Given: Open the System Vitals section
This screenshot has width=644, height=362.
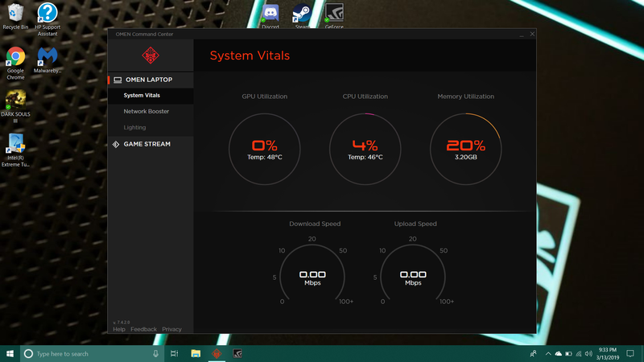Looking at the screenshot, I should (142, 96).
